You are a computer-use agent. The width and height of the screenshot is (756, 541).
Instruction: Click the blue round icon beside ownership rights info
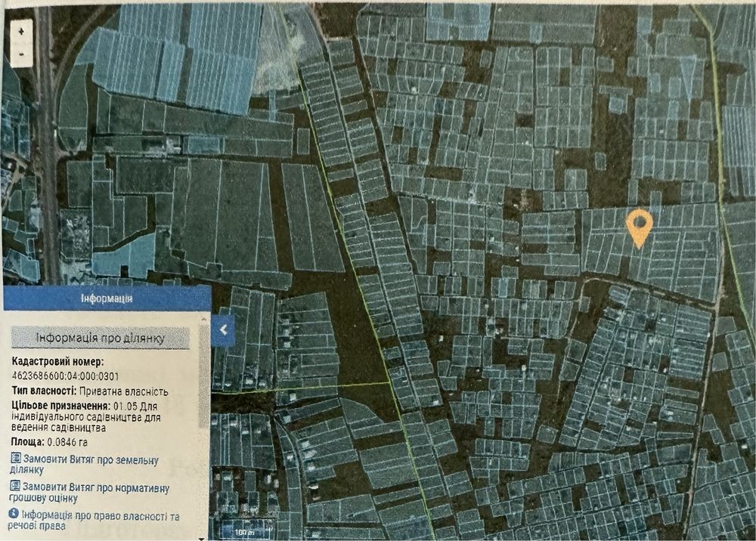[x=14, y=514]
